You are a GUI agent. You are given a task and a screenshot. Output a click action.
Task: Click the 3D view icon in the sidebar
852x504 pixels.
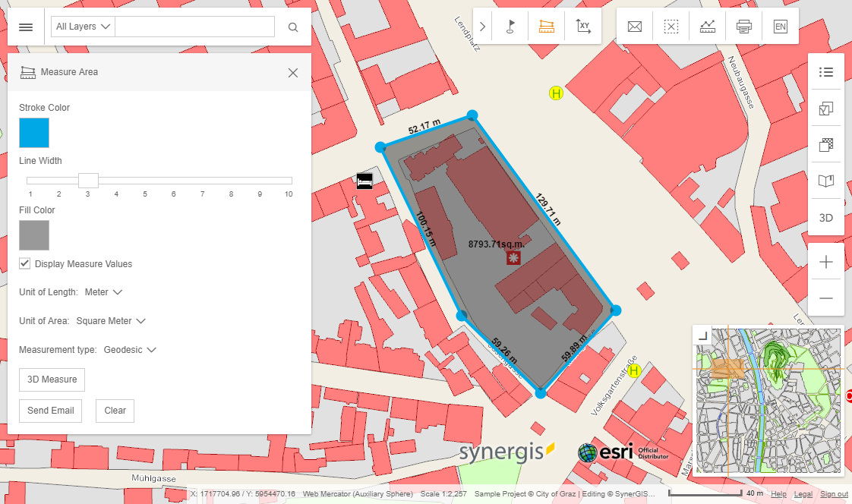click(825, 217)
